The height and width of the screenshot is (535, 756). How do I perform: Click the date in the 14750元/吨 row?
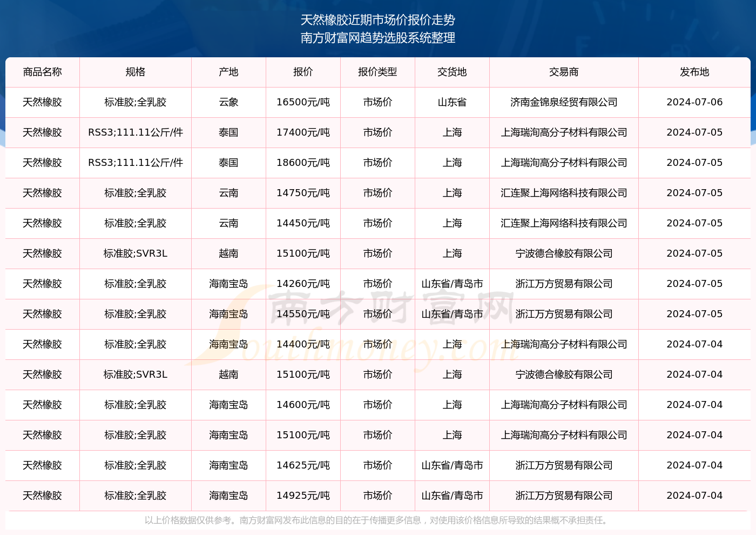click(694, 193)
